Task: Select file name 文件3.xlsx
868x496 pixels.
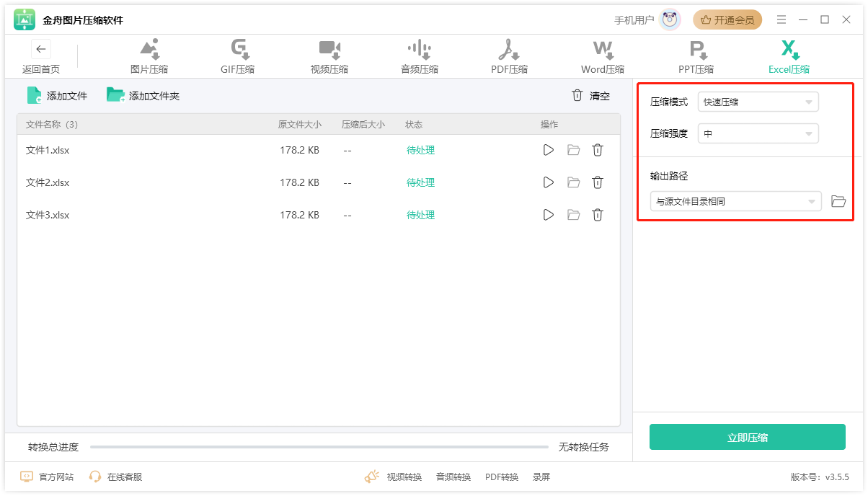Action: point(48,215)
